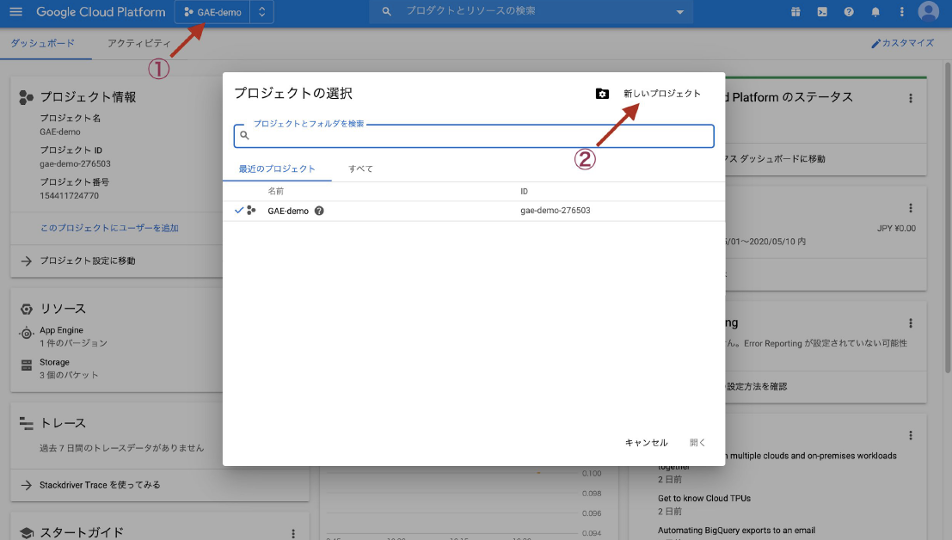Open the news card three-dot menu

pos(910,436)
